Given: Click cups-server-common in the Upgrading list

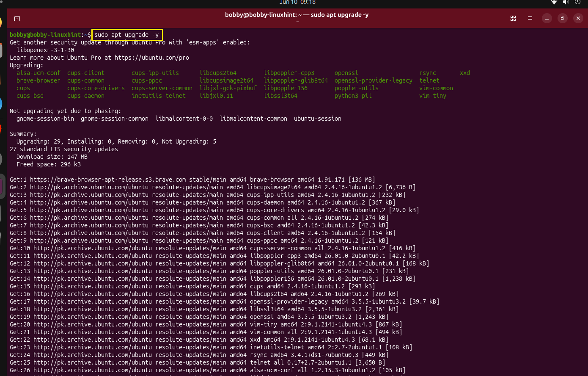Looking at the screenshot, I should point(162,88).
